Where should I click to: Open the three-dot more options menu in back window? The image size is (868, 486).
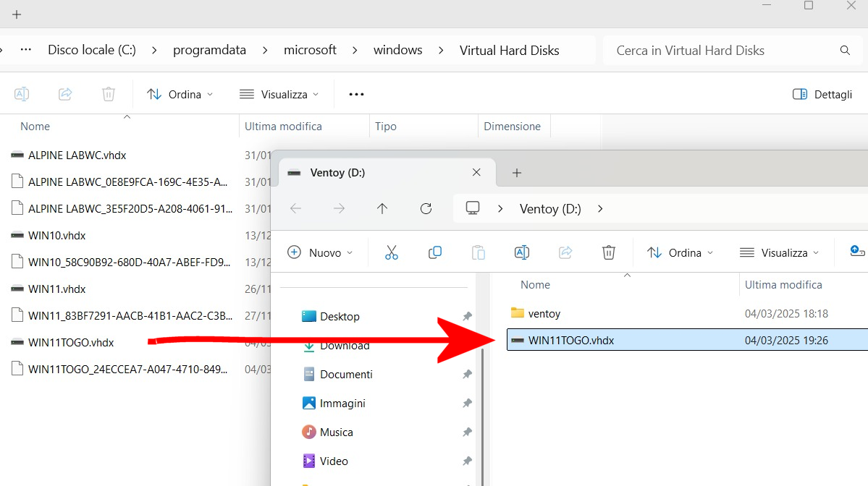coord(356,95)
